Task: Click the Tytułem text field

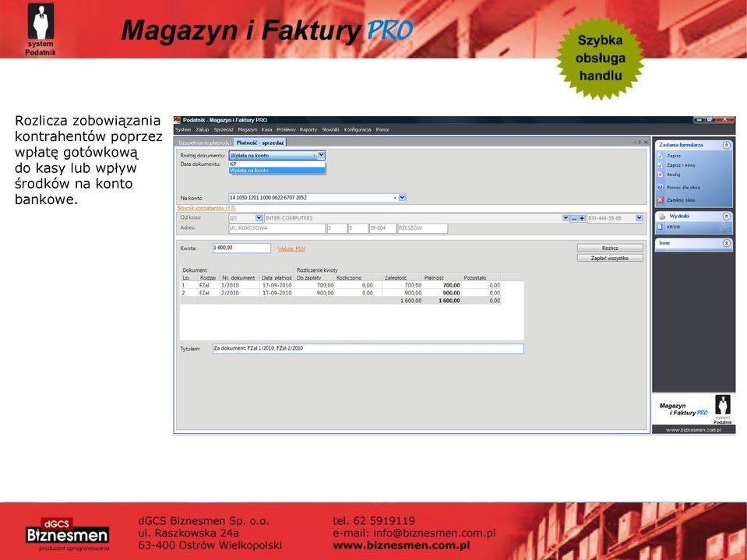Action: click(368, 349)
